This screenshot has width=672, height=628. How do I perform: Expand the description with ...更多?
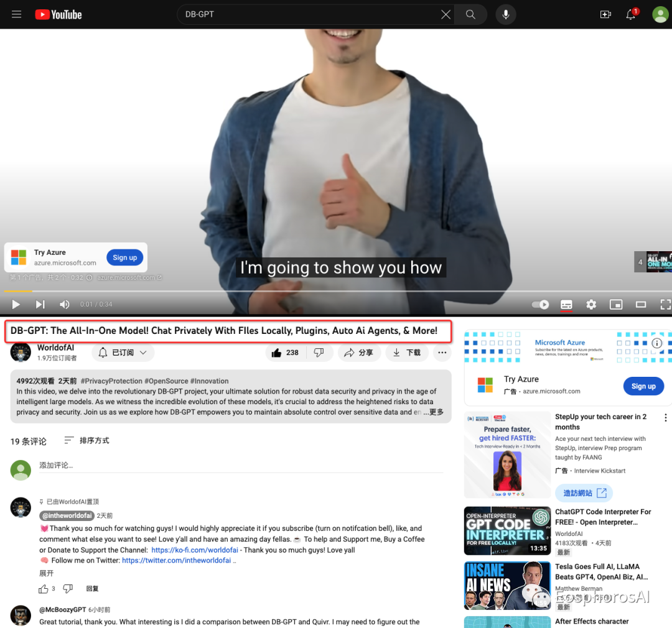[x=433, y=412]
